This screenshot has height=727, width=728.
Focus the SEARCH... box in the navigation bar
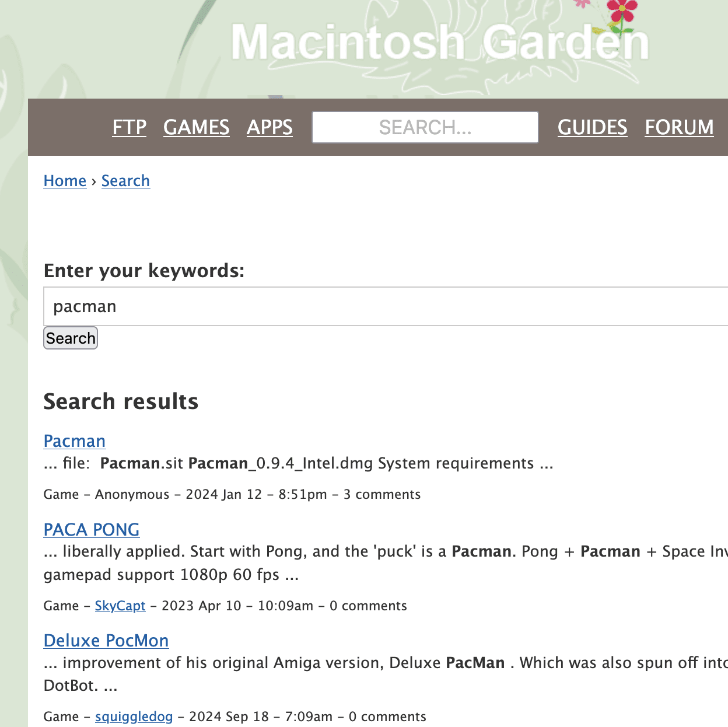425,127
